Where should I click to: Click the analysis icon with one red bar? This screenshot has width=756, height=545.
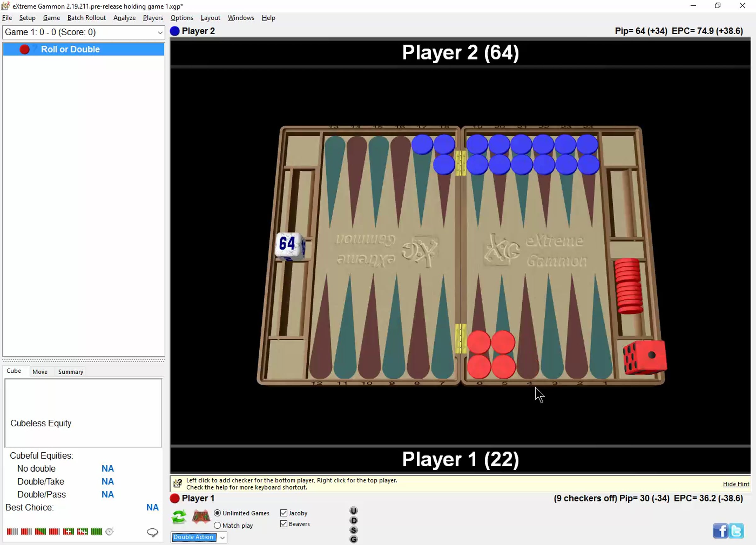pos(12,531)
